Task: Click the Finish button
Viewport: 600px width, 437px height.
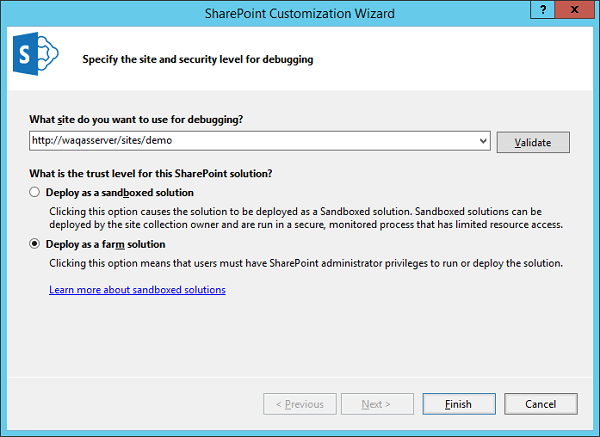Action: 458,404
